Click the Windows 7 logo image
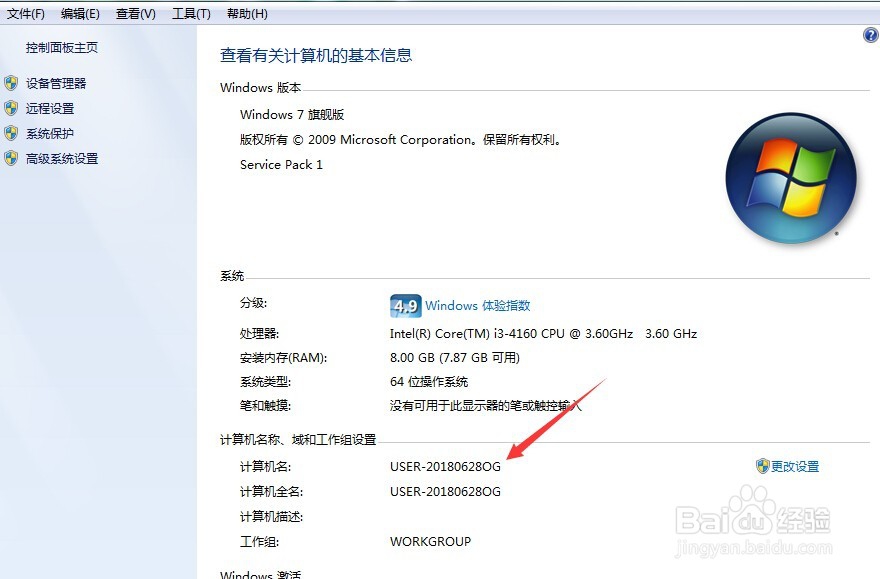Image resolution: width=880 pixels, height=579 pixels. coord(791,178)
